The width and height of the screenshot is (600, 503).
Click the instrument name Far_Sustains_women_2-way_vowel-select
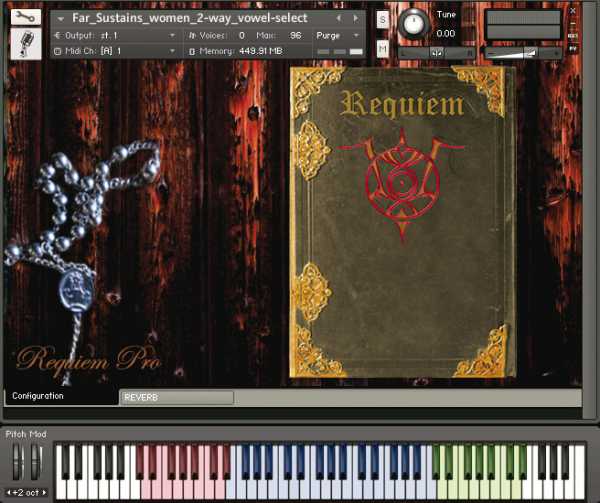(190, 18)
